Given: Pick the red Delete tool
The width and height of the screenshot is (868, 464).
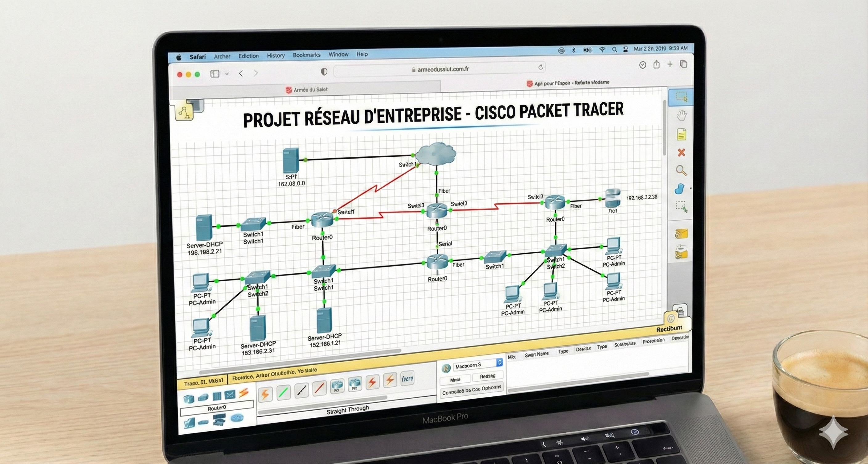Looking at the screenshot, I should click(681, 152).
